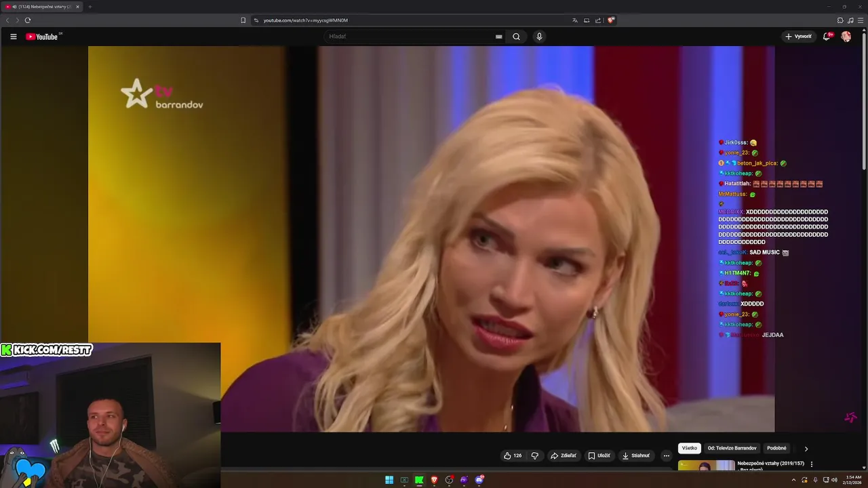This screenshot has height=488, width=868.
Task: Open the volume speaker tray icon
Action: pyautogui.click(x=834, y=480)
